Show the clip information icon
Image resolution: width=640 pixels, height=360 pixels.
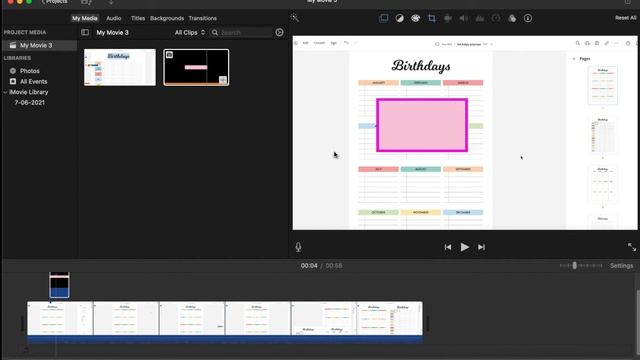(528, 18)
